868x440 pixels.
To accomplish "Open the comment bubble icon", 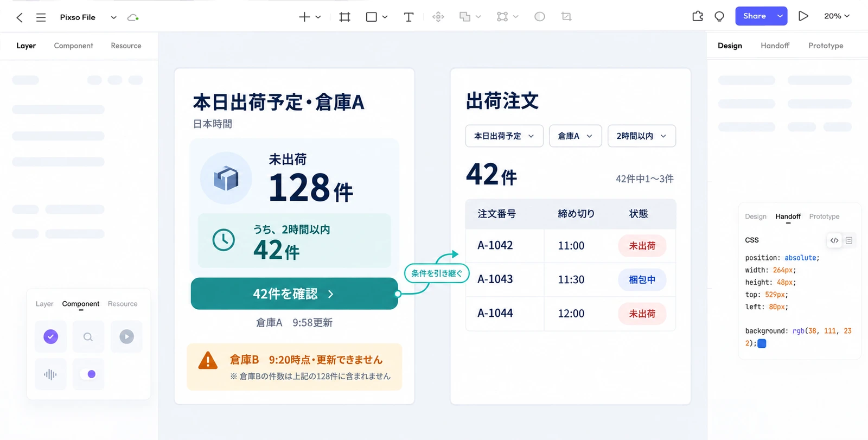I will tap(719, 16).
